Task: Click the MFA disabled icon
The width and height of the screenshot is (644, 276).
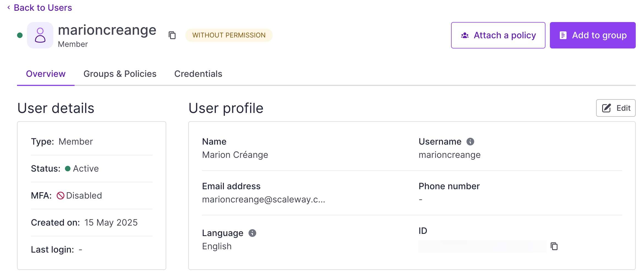Action: pyautogui.click(x=61, y=196)
